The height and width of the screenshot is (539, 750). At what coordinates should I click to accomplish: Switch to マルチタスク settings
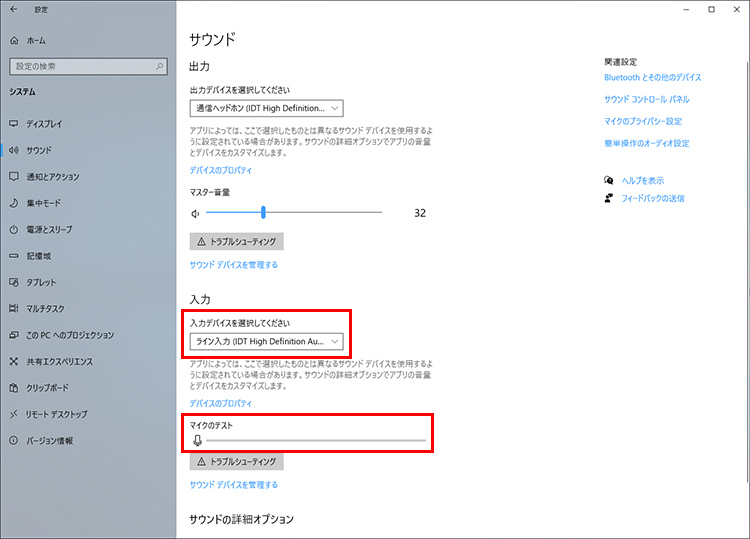pos(45,309)
